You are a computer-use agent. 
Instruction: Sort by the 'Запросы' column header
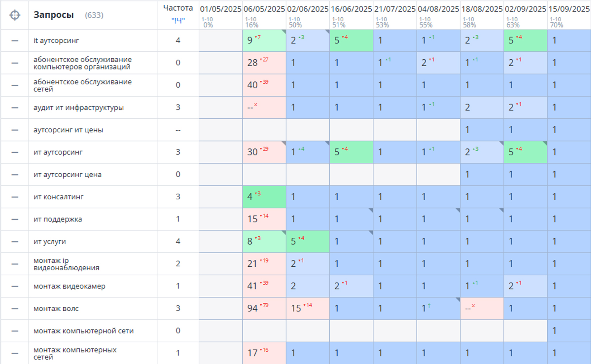tap(54, 15)
